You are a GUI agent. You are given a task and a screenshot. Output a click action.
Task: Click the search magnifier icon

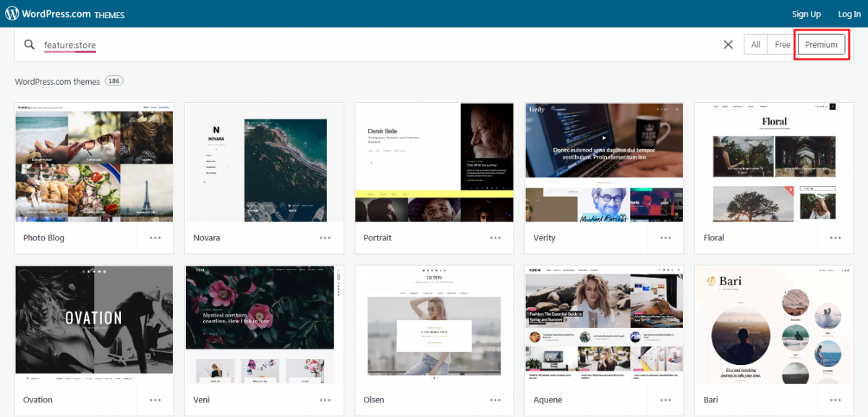coord(30,45)
